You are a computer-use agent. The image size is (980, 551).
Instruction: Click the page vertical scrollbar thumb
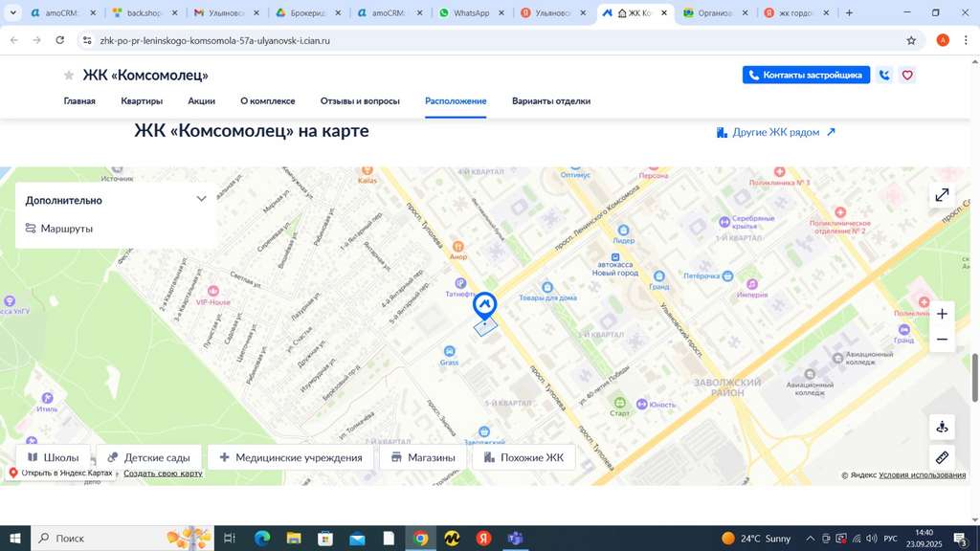tap(975, 378)
